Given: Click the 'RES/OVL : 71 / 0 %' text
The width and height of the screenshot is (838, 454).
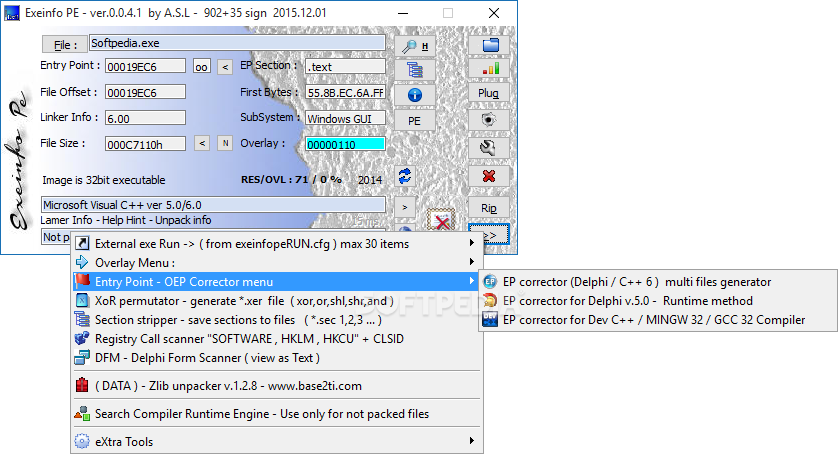Looking at the screenshot, I should coord(291,180).
